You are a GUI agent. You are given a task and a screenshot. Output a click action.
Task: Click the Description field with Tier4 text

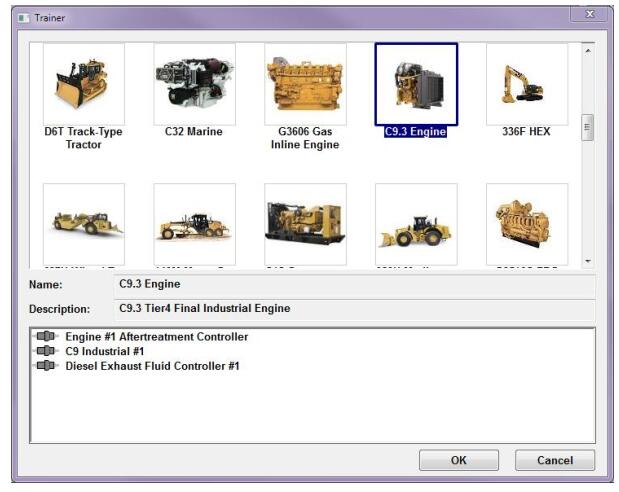(x=354, y=309)
